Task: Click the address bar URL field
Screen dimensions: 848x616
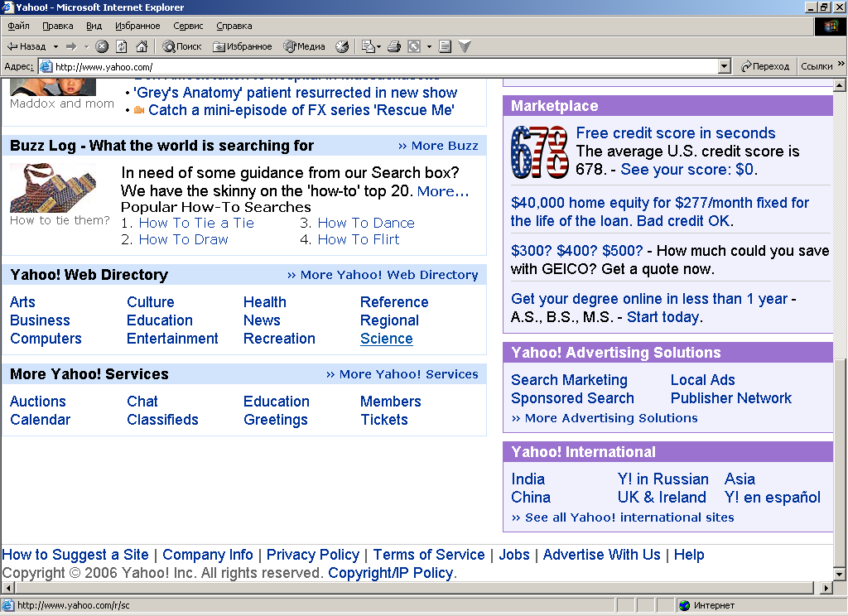Action: click(385, 66)
